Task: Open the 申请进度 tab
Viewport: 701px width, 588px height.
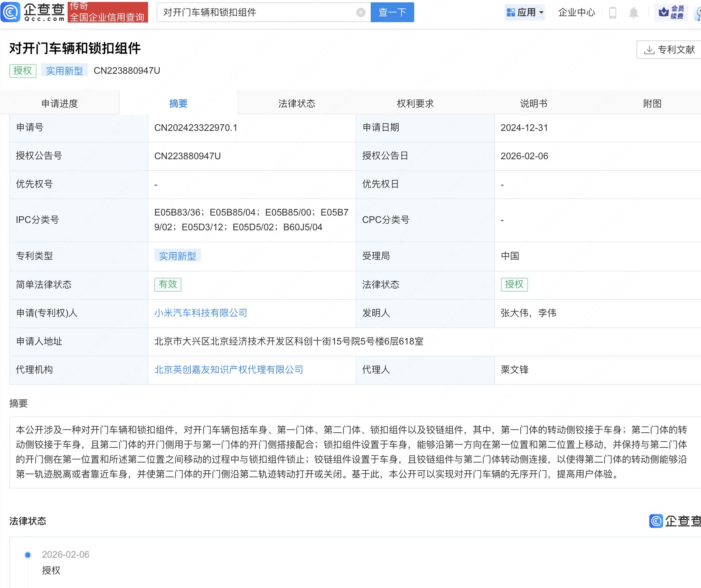Action: tap(59, 103)
